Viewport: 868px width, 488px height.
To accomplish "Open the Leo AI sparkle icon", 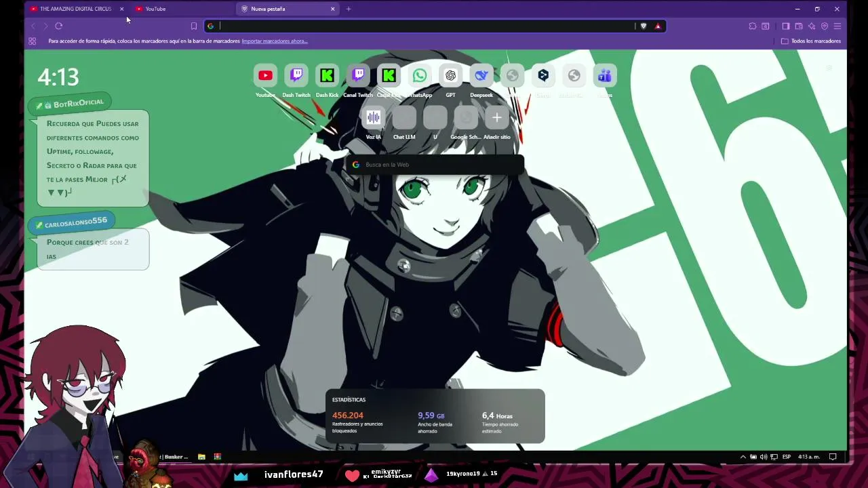I will click(812, 26).
